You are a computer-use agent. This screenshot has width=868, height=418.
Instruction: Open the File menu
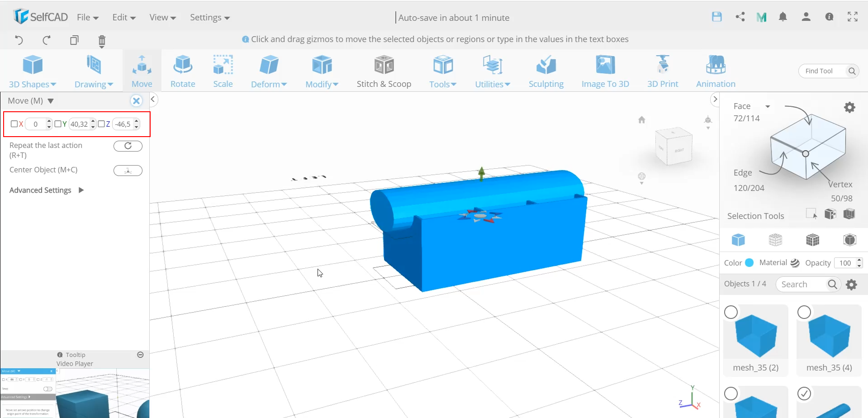tap(88, 17)
